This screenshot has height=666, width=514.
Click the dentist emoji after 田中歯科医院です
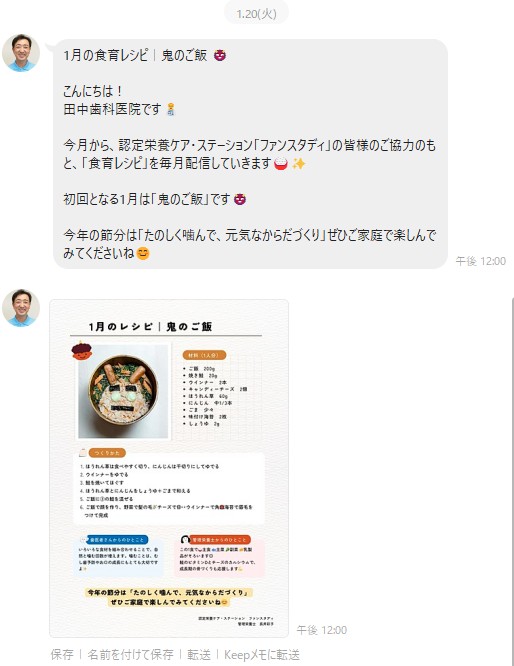[x=170, y=109]
